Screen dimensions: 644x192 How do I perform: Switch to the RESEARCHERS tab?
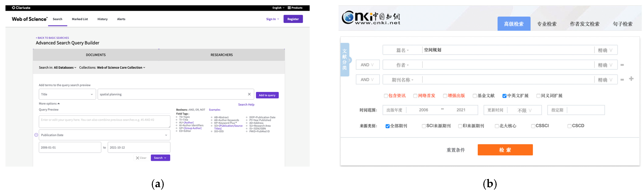point(222,55)
